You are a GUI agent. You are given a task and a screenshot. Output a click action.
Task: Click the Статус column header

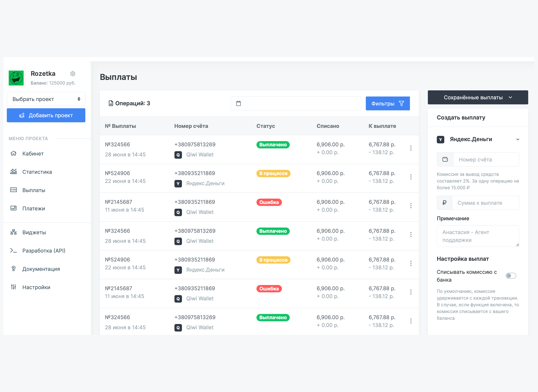click(266, 126)
